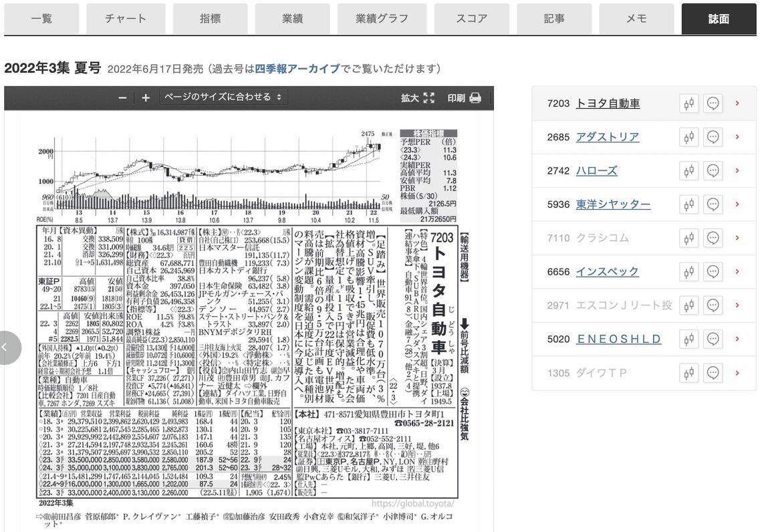Zoom out with the minus icon
Viewport: 762px width, 532px height.
click(x=122, y=98)
